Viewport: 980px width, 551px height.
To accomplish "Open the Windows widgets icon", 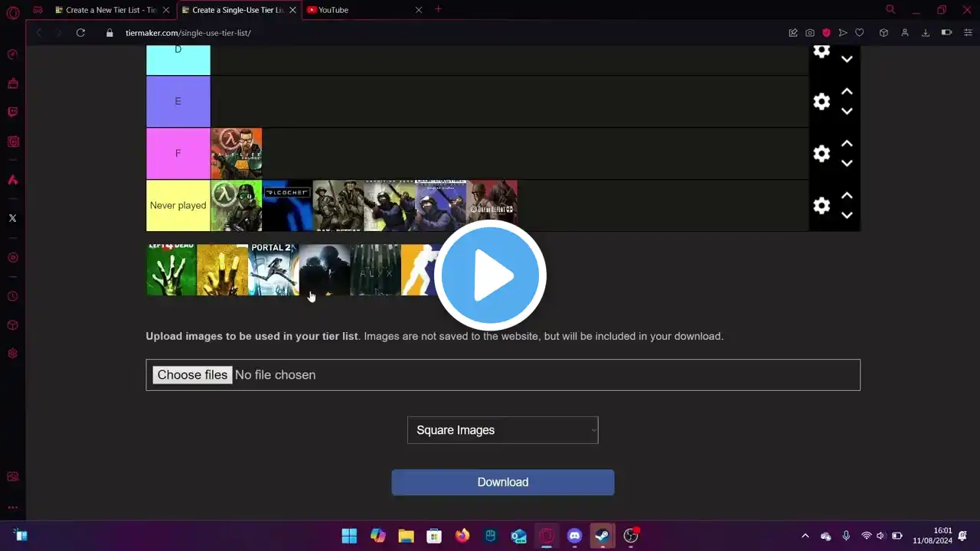I will coord(21,536).
